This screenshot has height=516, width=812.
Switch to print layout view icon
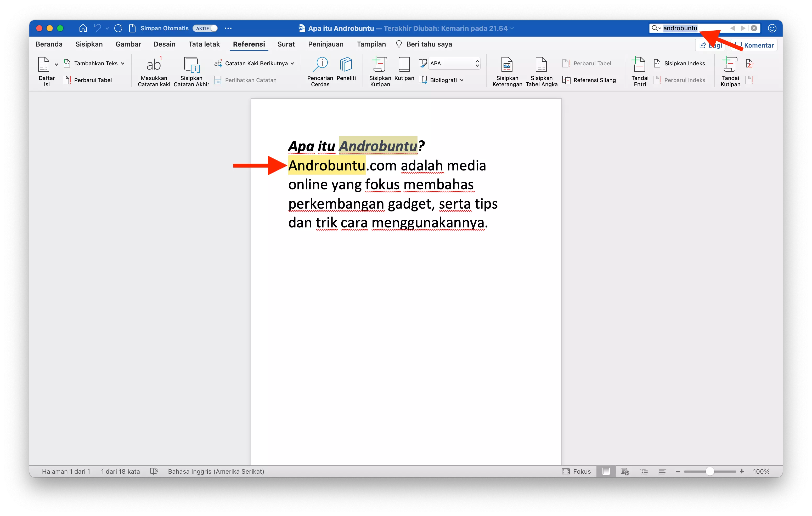[606, 471]
